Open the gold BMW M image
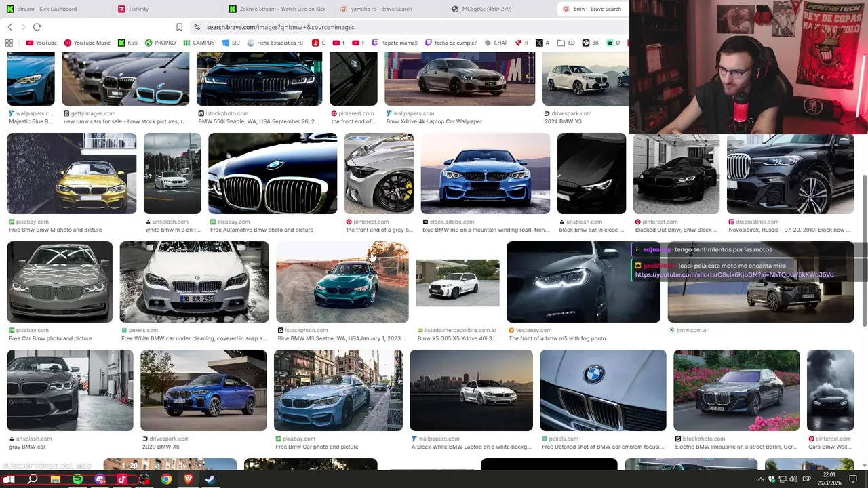Viewport: 868px width, 488px height. [x=72, y=174]
